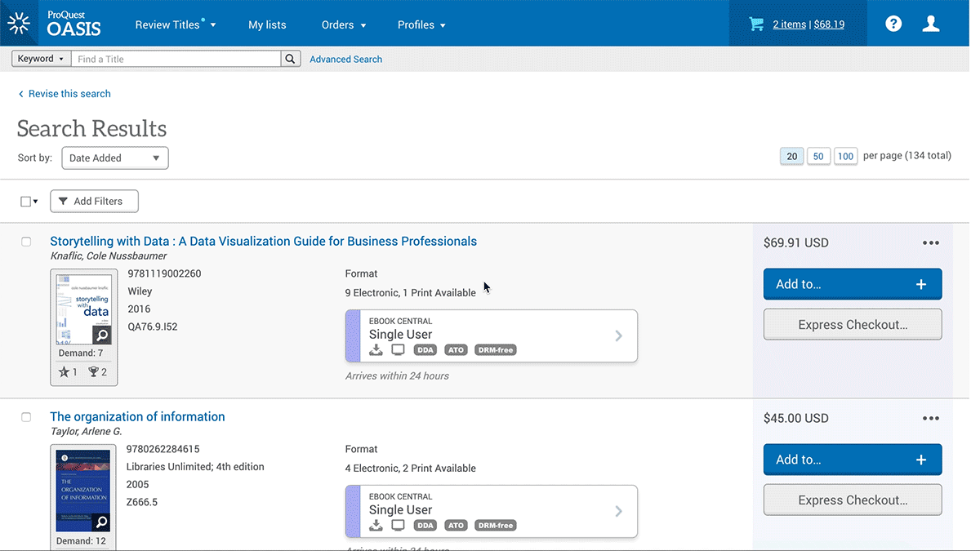The width and height of the screenshot is (980, 551).
Task: Click monitor icon in Storytelling Single User card
Action: click(398, 350)
